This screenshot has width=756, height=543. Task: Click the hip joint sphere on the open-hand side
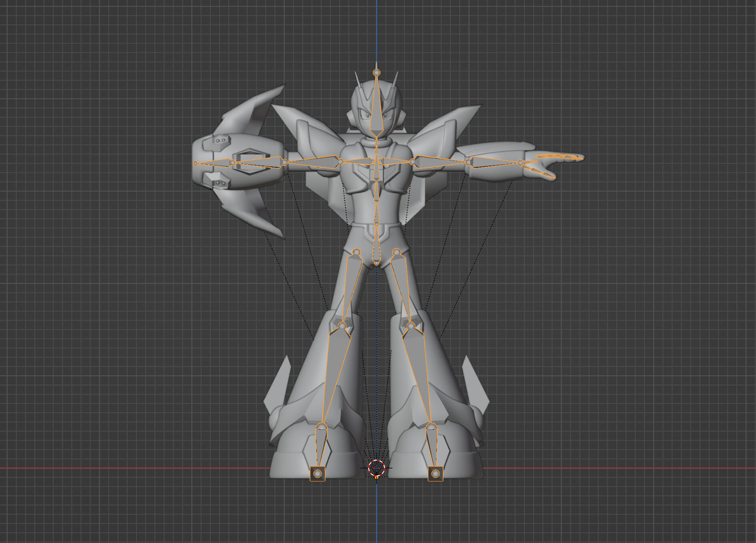pyautogui.click(x=396, y=252)
